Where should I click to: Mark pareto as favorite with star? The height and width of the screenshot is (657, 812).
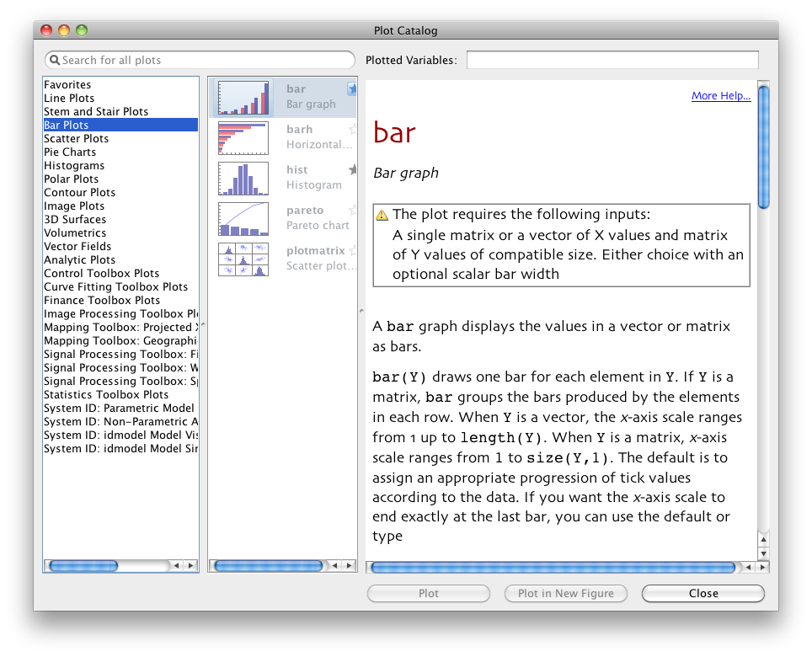[x=353, y=211]
